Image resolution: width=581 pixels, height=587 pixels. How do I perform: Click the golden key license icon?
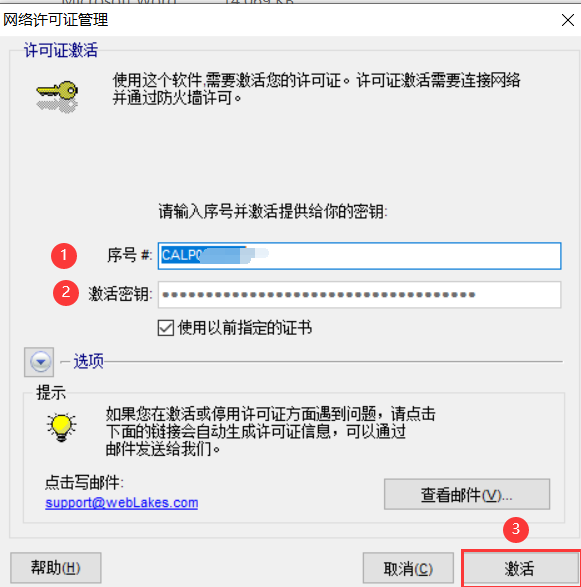(x=57, y=96)
